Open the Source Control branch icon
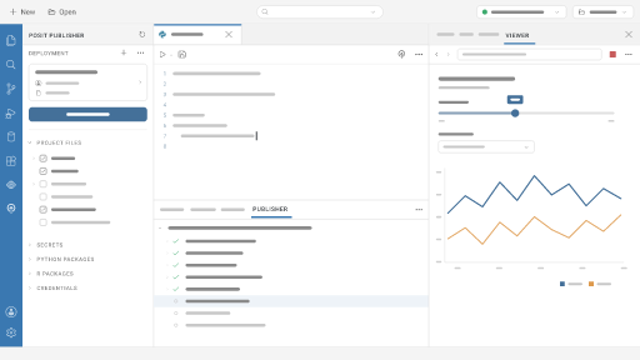640x360 pixels. 11,89
